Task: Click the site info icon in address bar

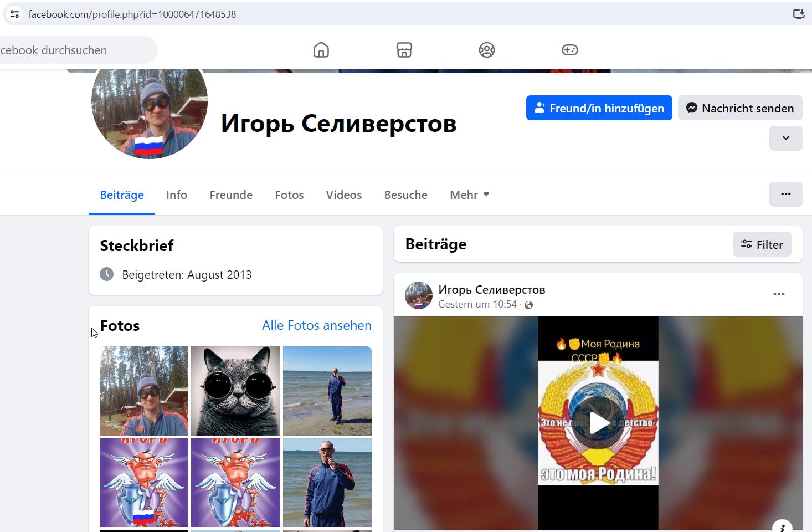Action: tap(15, 14)
